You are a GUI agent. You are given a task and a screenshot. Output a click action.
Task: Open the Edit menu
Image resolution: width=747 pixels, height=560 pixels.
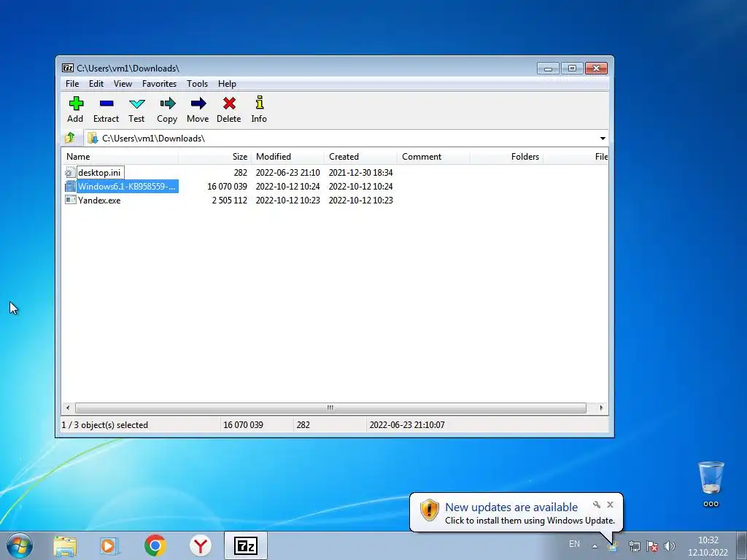tap(96, 84)
